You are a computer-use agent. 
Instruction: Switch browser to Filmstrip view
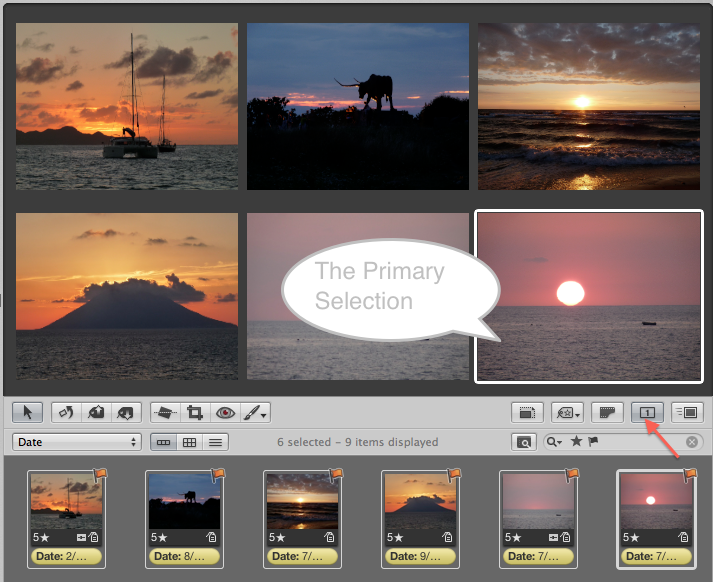[162, 442]
